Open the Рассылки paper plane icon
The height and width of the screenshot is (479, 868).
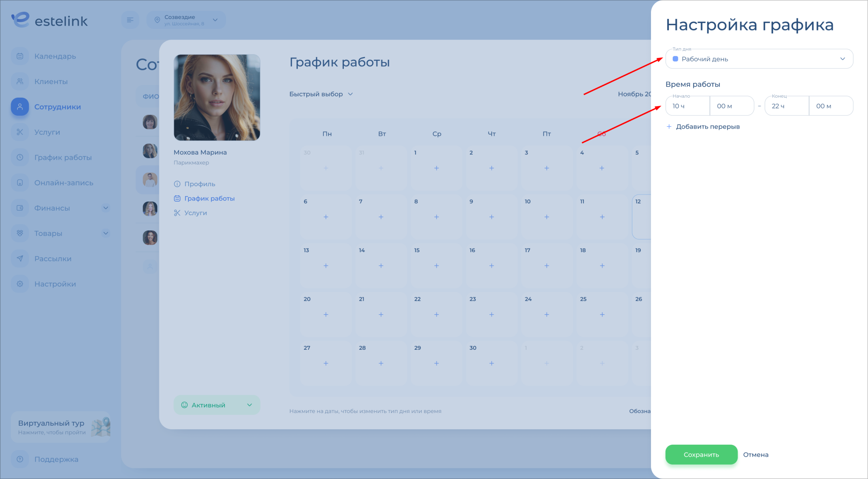pyautogui.click(x=20, y=258)
